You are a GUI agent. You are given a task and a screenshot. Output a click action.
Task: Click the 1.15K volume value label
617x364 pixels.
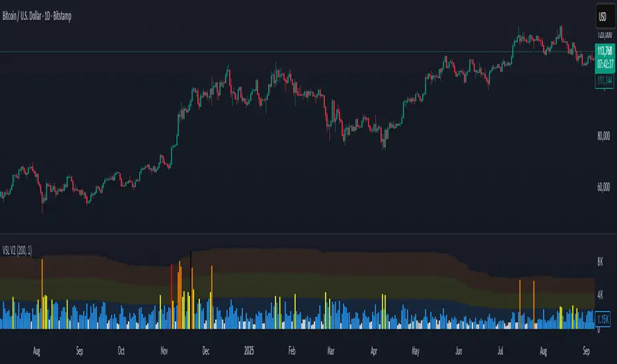point(603,319)
